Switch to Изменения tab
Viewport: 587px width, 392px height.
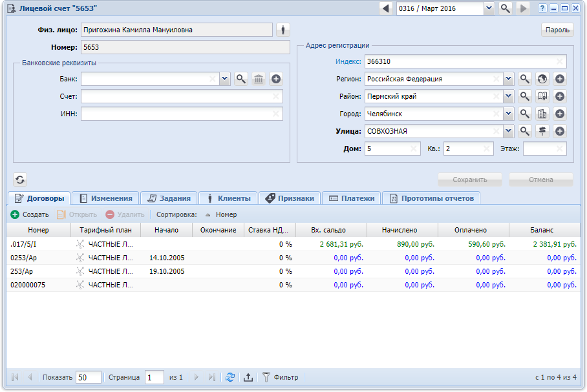click(x=106, y=198)
